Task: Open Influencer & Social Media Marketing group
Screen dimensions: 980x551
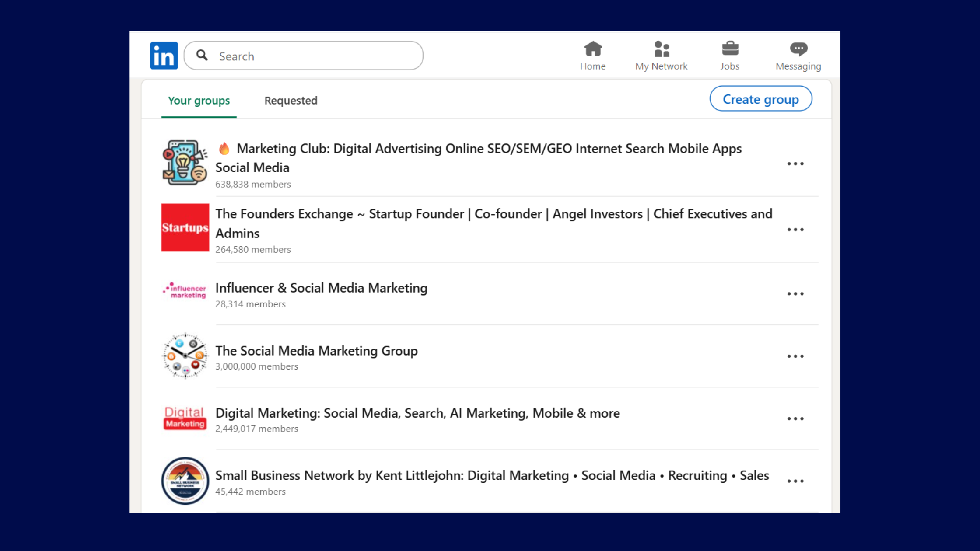Action: [x=322, y=288]
